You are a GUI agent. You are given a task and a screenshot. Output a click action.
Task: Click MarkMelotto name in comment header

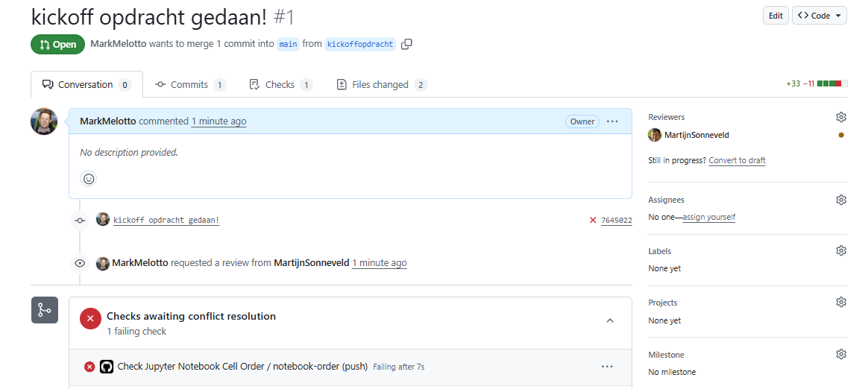click(x=108, y=121)
